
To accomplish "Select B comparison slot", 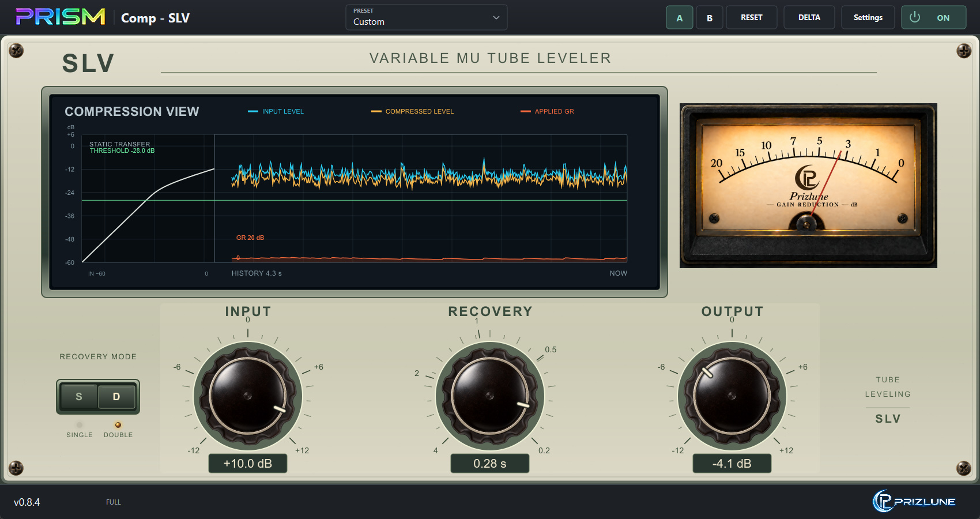I will point(710,17).
